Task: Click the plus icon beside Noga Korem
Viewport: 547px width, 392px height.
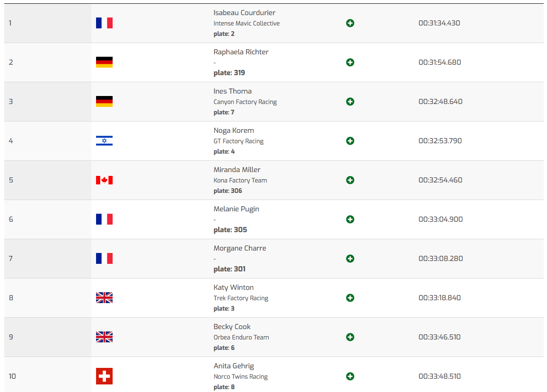Action: click(350, 141)
